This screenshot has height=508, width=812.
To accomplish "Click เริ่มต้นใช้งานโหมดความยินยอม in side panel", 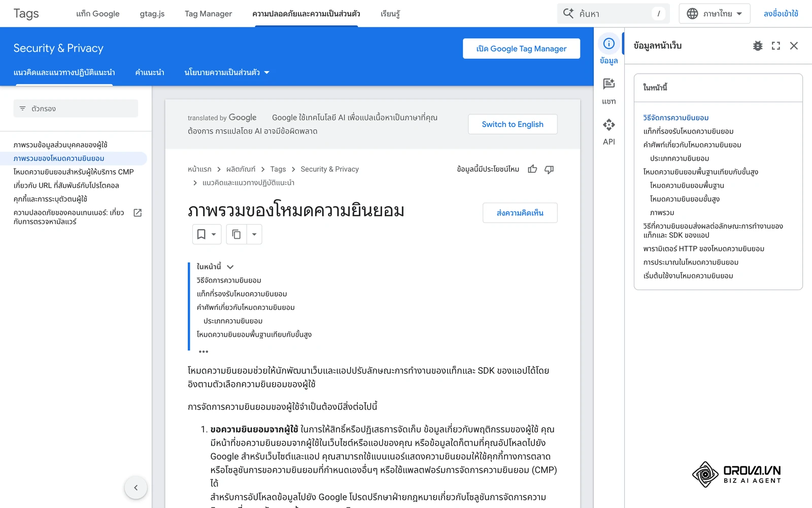I will [688, 276].
